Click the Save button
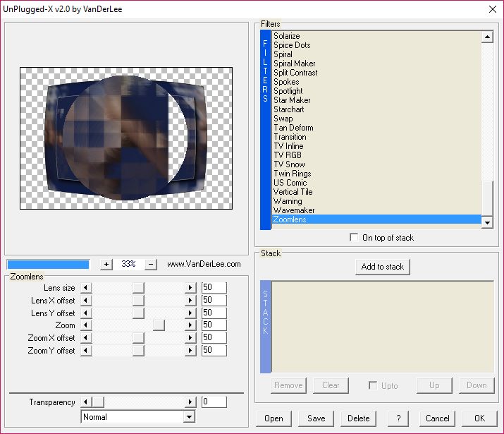Screen dimensions: 504x434 [316, 418]
